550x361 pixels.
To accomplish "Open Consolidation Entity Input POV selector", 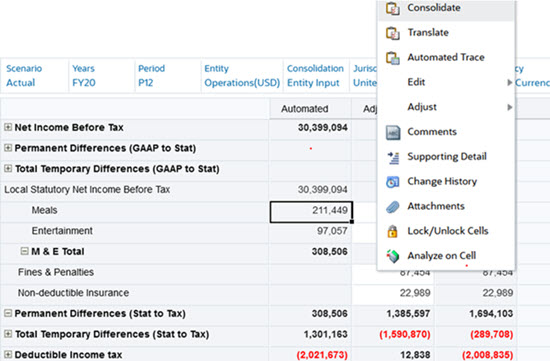I will click(x=316, y=76).
